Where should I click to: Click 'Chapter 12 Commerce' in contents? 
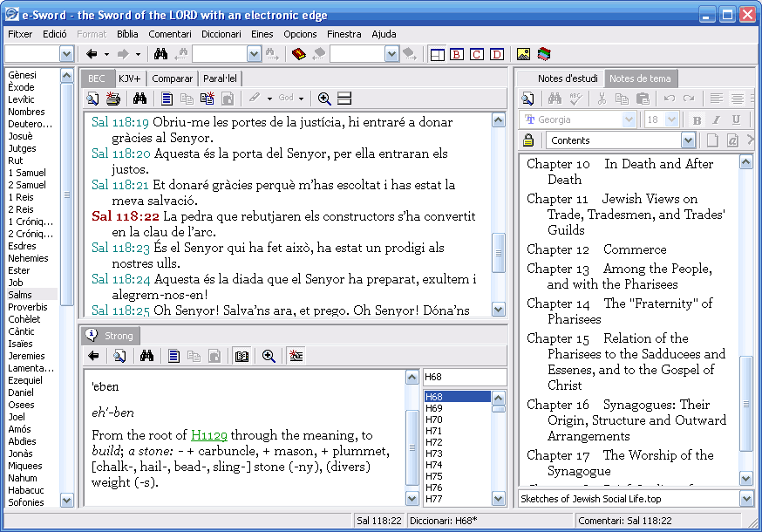tap(596, 249)
